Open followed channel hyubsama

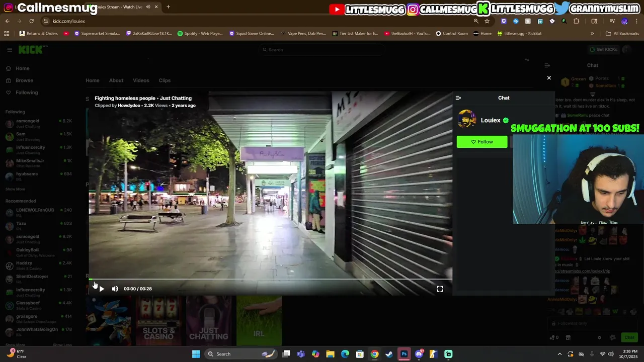[x=39, y=176]
